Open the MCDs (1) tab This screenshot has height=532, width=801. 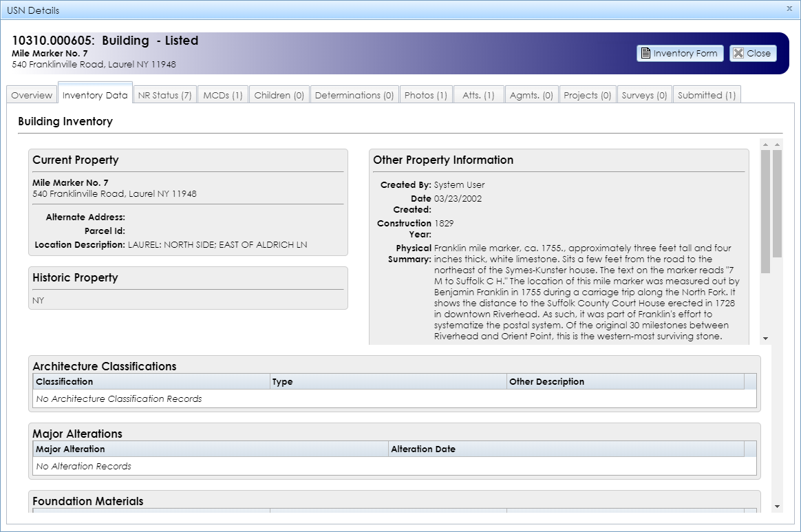(x=222, y=94)
